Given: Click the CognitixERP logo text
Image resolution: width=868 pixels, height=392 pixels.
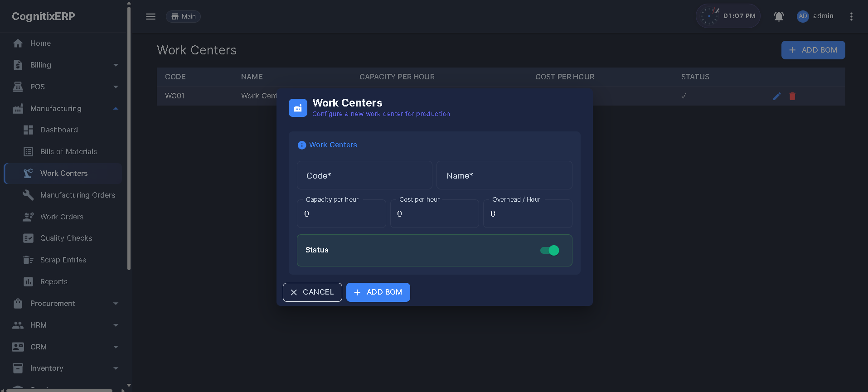Looking at the screenshot, I should pyautogui.click(x=44, y=16).
